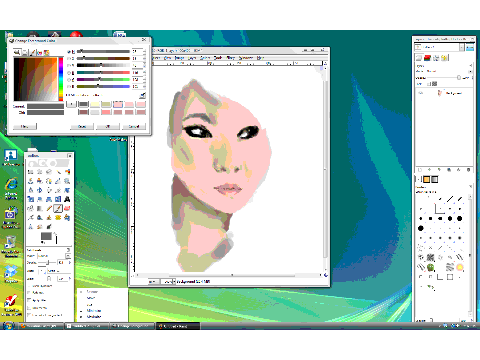Select the Fuzzy Select wand tool
Viewport: 480px width, 360px height.
tap(58, 172)
